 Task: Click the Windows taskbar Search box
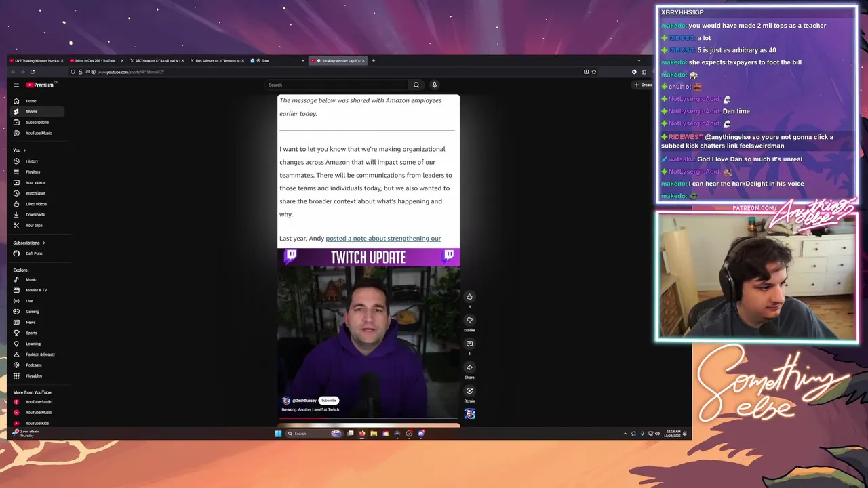[x=314, y=434]
